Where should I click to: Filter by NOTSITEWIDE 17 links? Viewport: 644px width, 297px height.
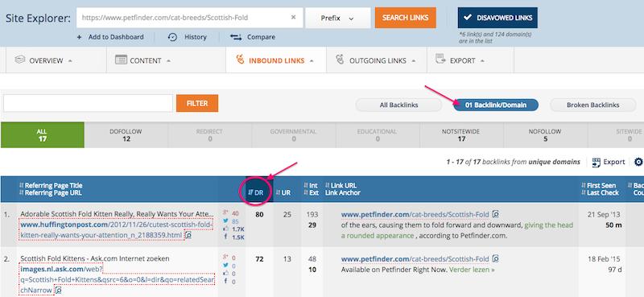pos(461,135)
